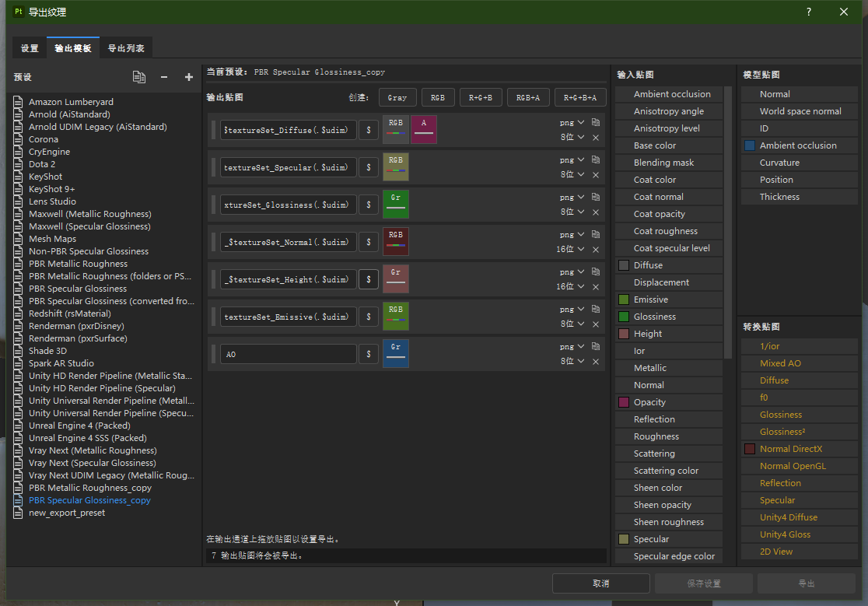868x606 pixels.
Task: Click the input maps list scrollbar
Action: pyautogui.click(x=728, y=222)
